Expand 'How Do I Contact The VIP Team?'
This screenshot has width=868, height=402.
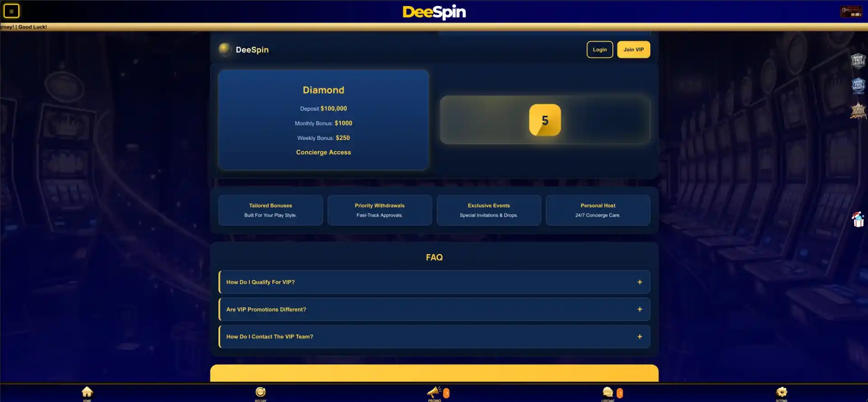point(434,336)
